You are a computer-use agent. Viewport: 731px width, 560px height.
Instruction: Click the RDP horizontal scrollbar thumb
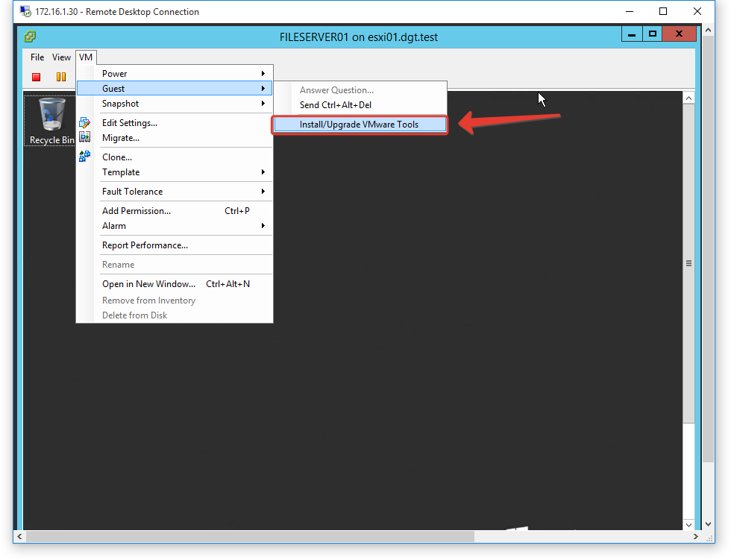click(x=251, y=537)
